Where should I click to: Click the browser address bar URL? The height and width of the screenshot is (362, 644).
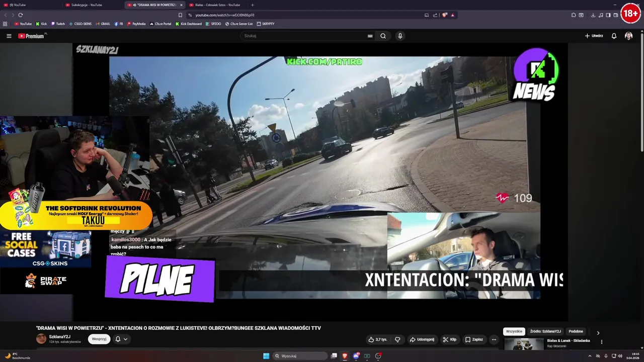[x=225, y=15]
